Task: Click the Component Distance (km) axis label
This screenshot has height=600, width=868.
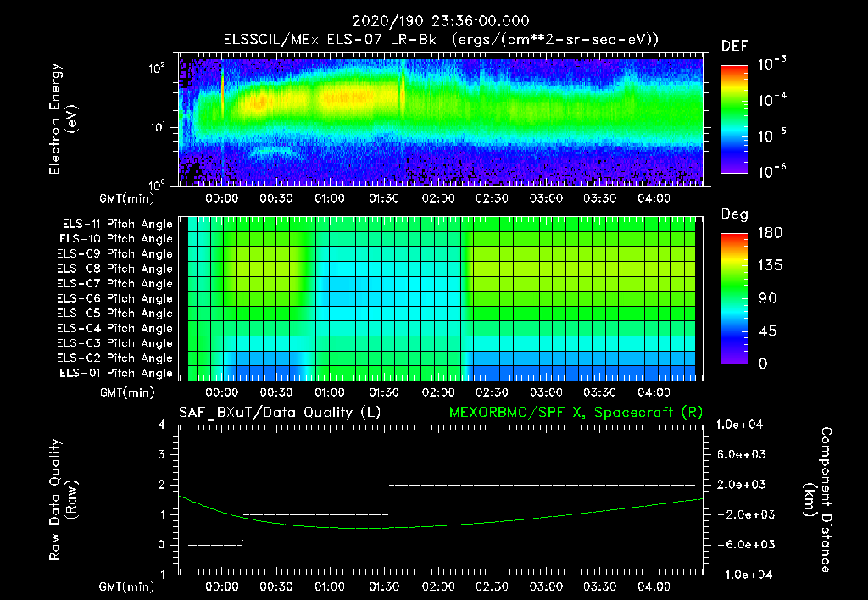Action: pyautogui.click(x=819, y=500)
